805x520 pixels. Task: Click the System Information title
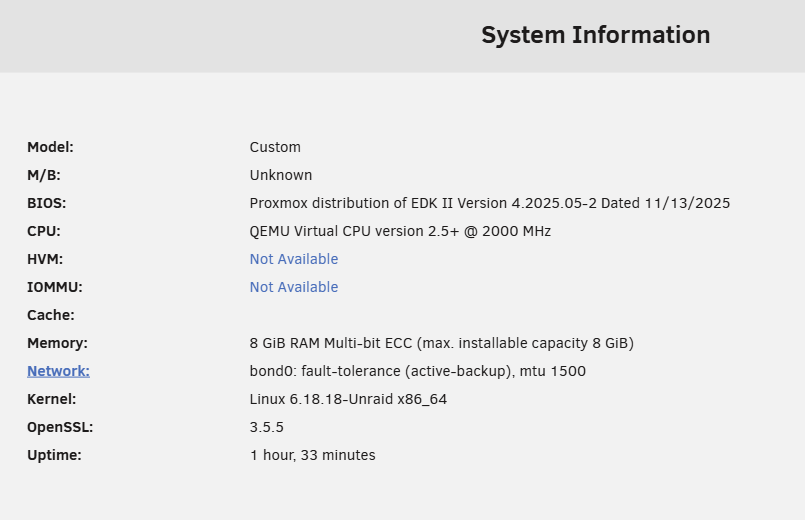point(596,35)
